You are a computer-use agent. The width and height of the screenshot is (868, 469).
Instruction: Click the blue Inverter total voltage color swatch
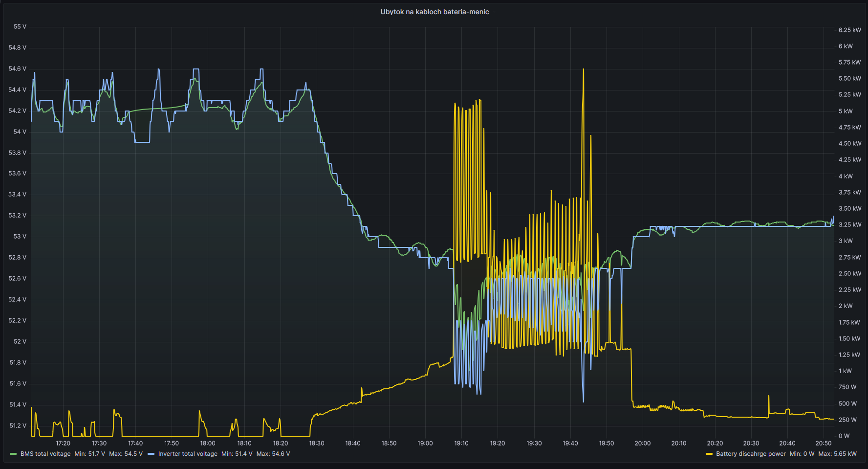pos(151,454)
